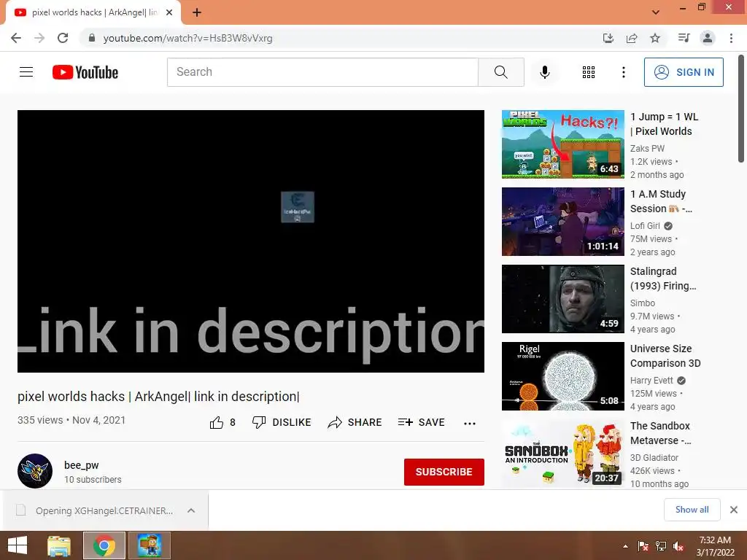Close the downloads bar
Screen dimensions: 747x560
pyautogui.click(x=734, y=510)
